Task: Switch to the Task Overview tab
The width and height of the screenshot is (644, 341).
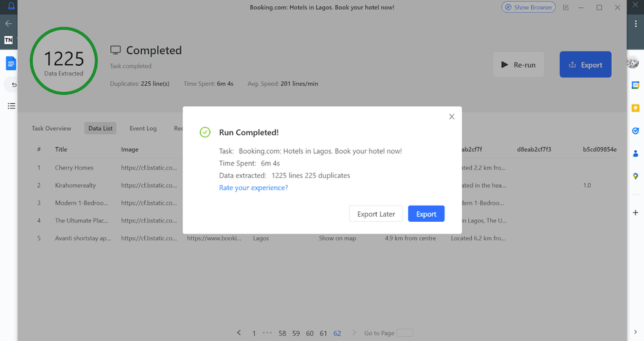Action: tap(52, 128)
